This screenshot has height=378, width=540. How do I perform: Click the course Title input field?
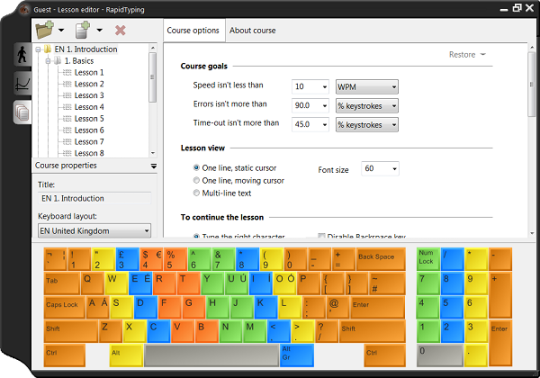click(x=94, y=198)
